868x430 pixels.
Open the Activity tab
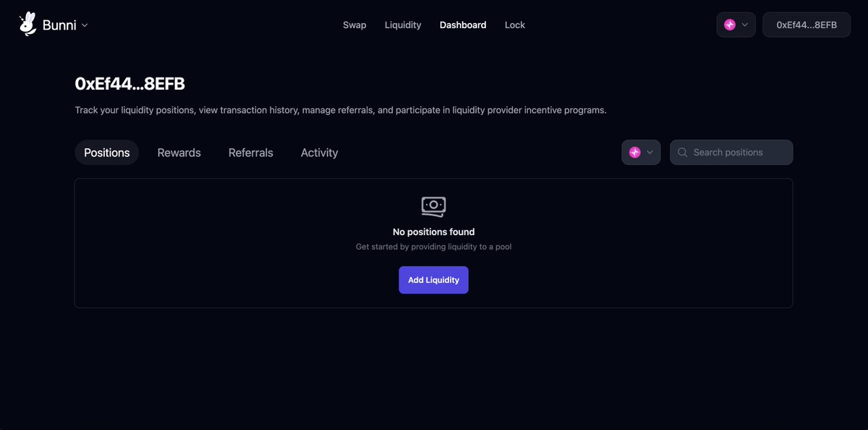tap(319, 152)
